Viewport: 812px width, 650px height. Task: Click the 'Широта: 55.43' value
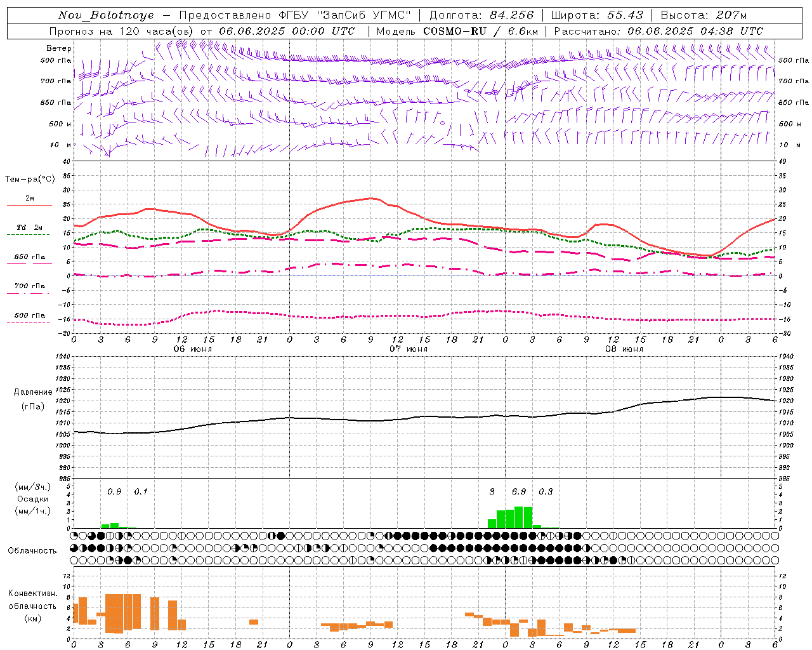597,15
